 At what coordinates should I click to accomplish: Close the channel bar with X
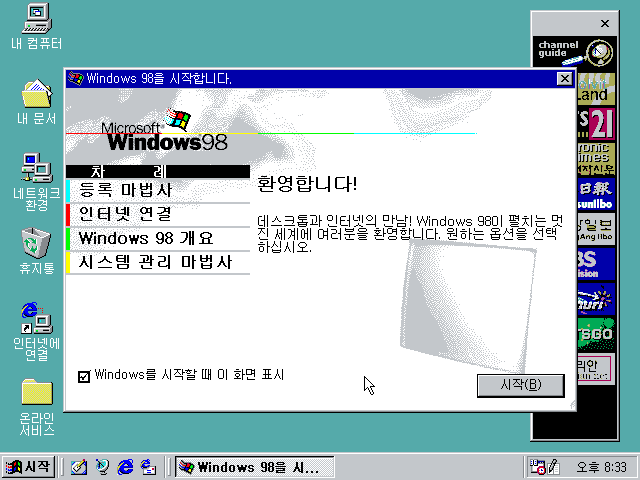click(605, 24)
